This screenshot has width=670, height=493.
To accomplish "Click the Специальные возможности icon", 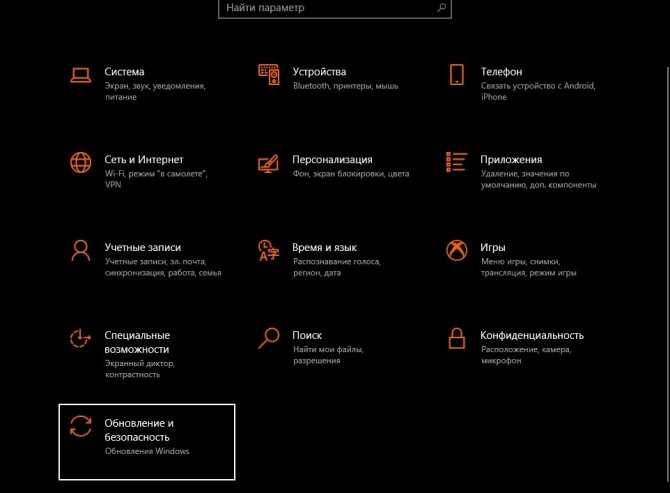I will (80, 338).
